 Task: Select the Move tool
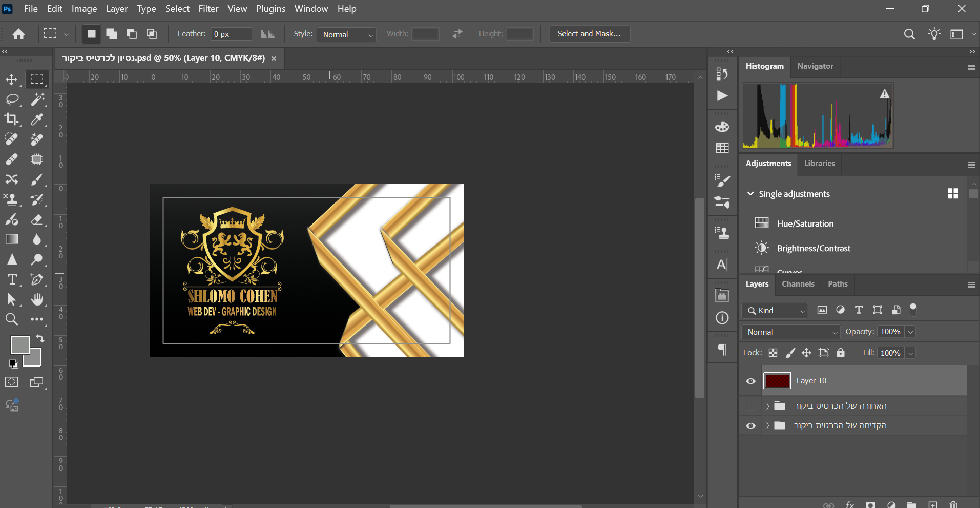tap(11, 79)
